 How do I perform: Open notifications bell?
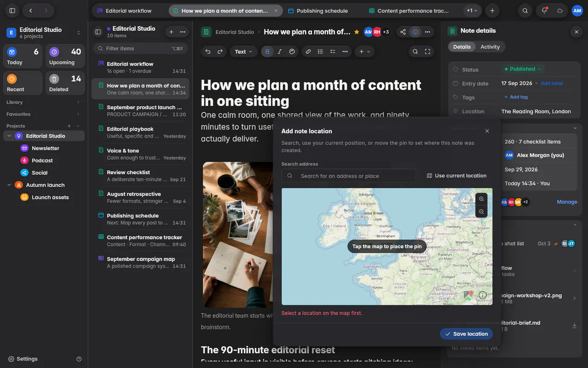click(544, 11)
